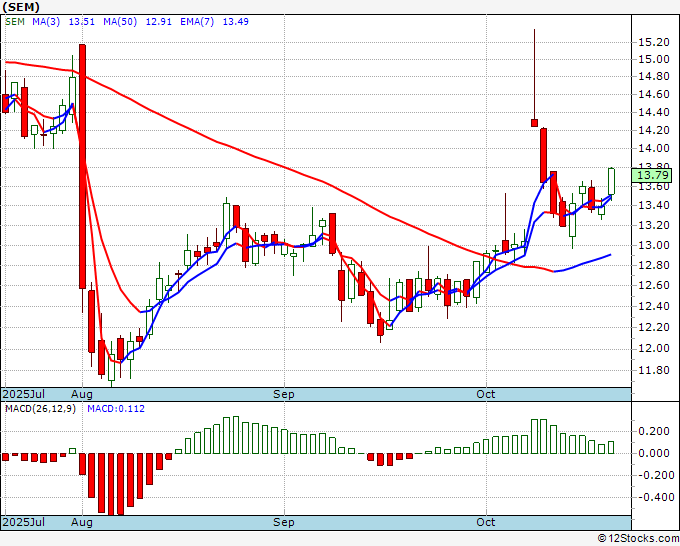Screen dimensions: 680x546
Task: Select the 13.00 price axis label
Action: pos(654,245)
